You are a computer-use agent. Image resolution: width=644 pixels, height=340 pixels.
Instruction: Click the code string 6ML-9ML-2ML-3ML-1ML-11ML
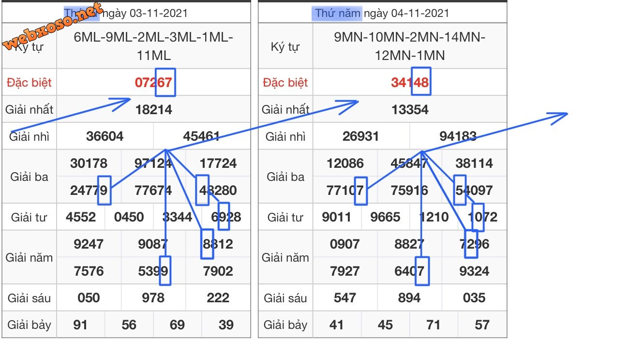click(153, 46)
